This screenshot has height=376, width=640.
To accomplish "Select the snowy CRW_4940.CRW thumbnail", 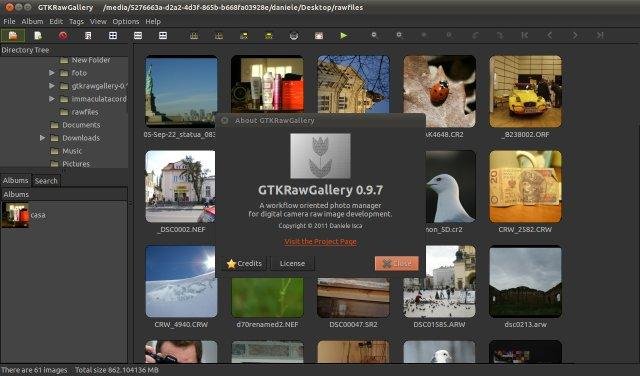I will [180, 281].
